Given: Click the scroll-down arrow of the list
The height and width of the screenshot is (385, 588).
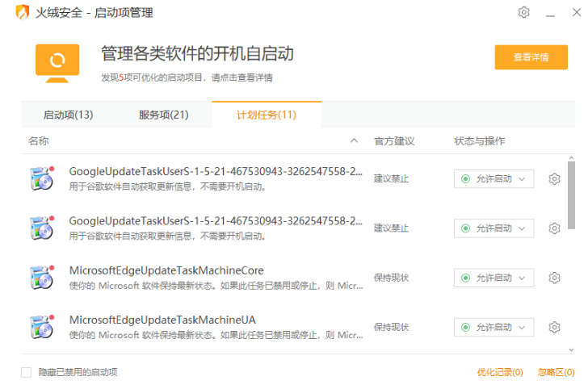Looking at the screenshot, I should coord(571,349).
